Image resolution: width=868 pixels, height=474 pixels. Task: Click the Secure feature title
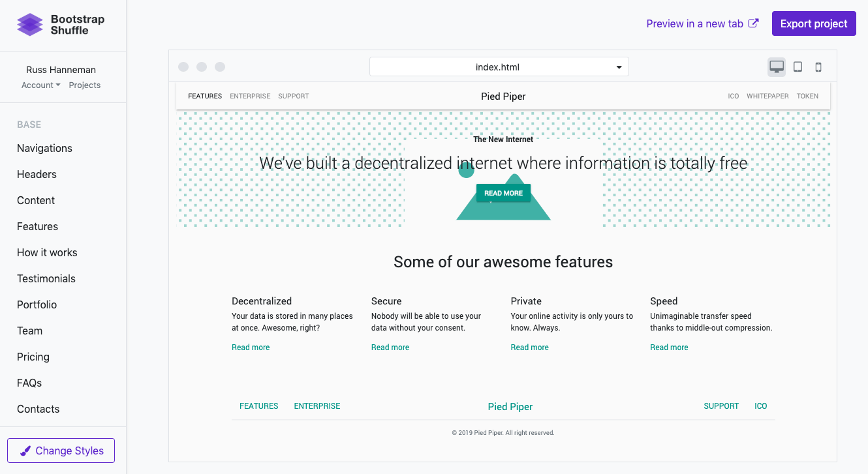click(386, 301)
